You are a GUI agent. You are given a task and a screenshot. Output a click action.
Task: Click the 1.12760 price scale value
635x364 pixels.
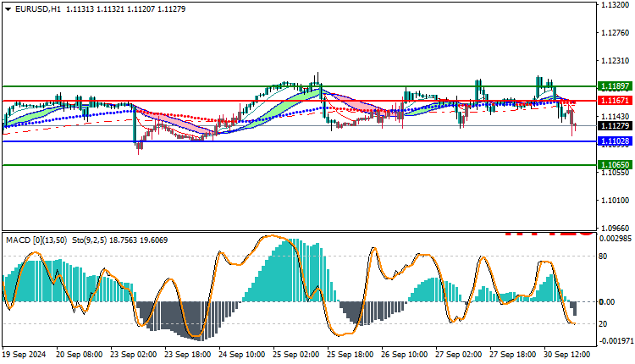(x=616, y=33)
